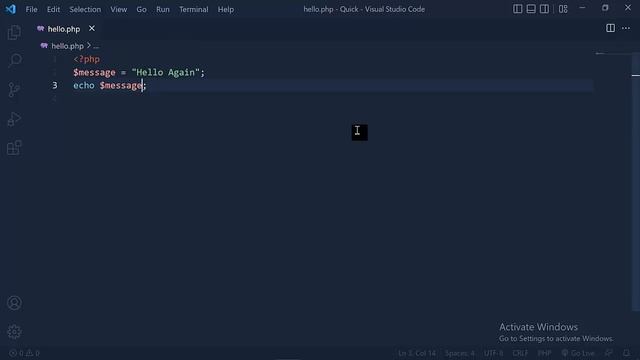Open the notifications bell in status bar

pyautogui.click(x=627, y=353)
